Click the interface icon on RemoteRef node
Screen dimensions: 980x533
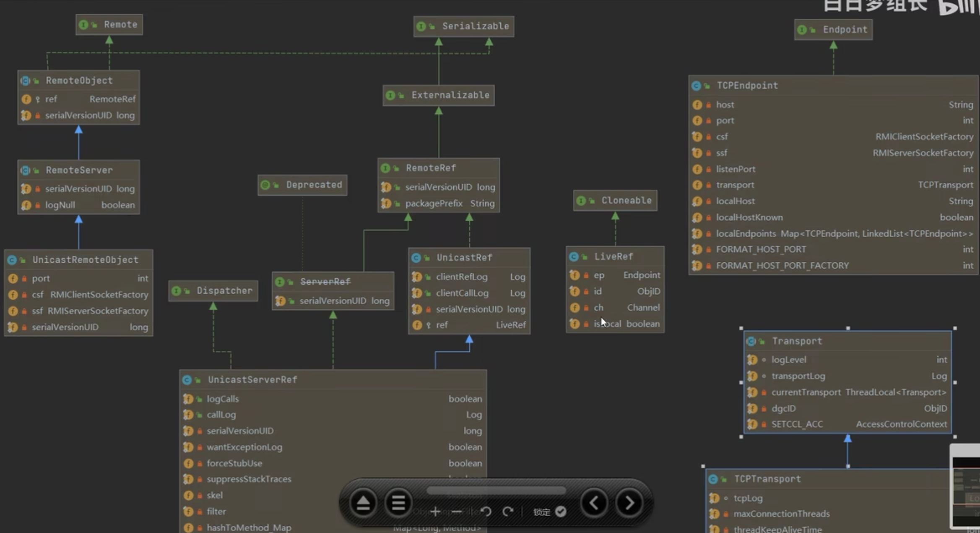[385, 168]
